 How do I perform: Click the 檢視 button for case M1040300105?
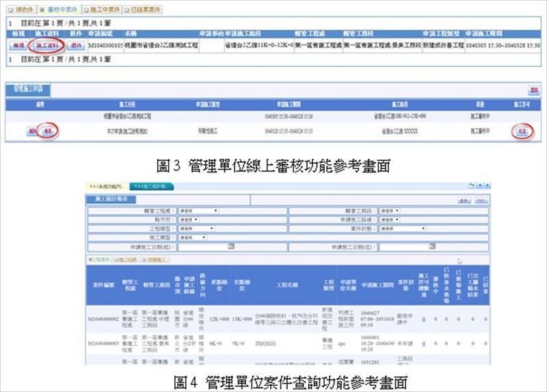click(x=18, y=46)
